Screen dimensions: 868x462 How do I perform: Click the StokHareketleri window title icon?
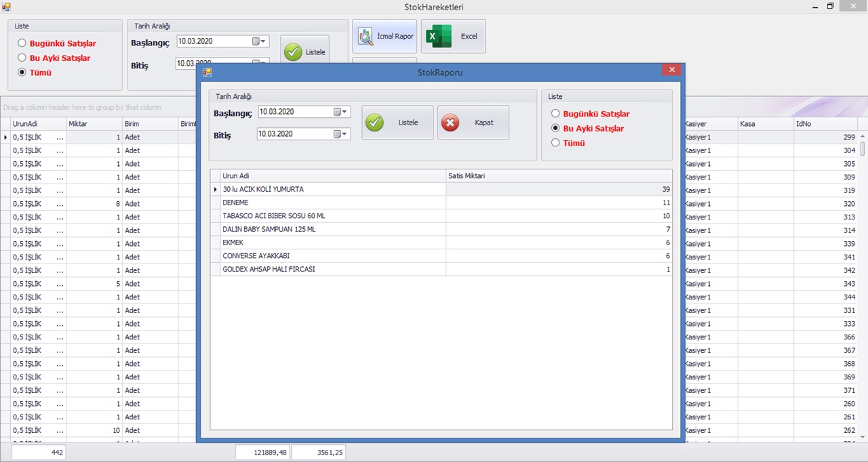[x=7, y=7]
